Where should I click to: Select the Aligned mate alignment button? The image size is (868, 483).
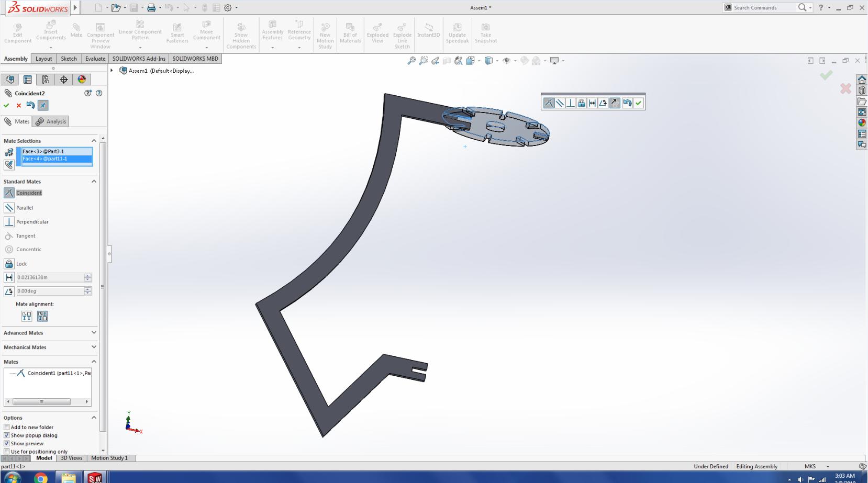point(27,316)
